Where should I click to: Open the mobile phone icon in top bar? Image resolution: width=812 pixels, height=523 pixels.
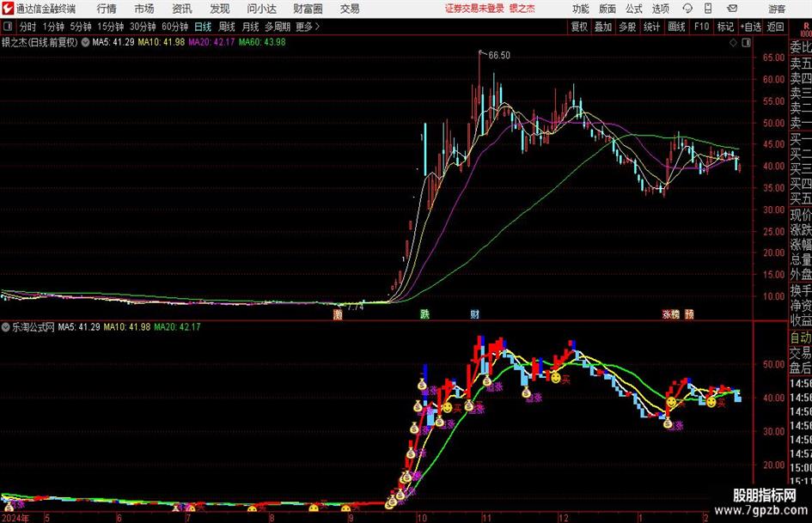(708, 9)
